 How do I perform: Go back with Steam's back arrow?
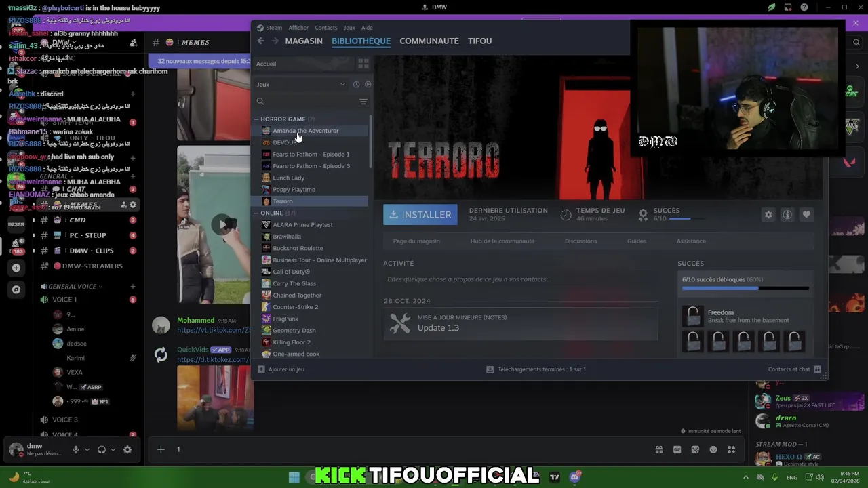point(261,41)
